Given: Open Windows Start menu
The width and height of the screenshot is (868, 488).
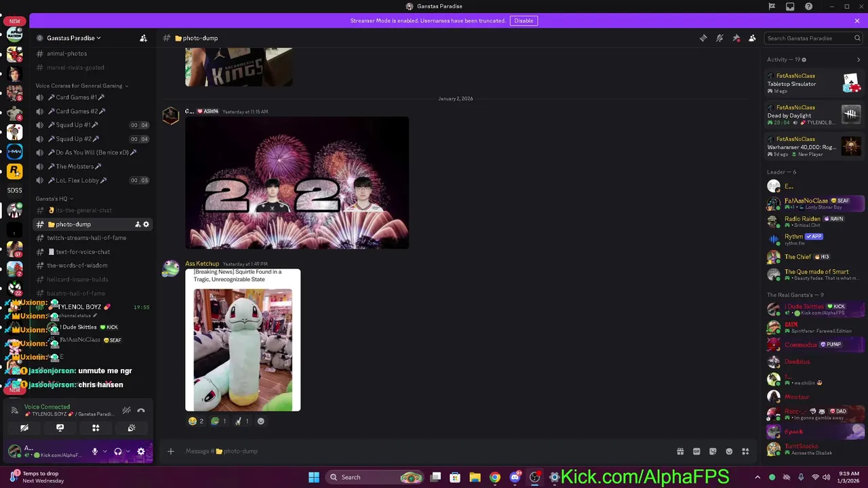Looking at the screenshot, I should tap(314, 477).
